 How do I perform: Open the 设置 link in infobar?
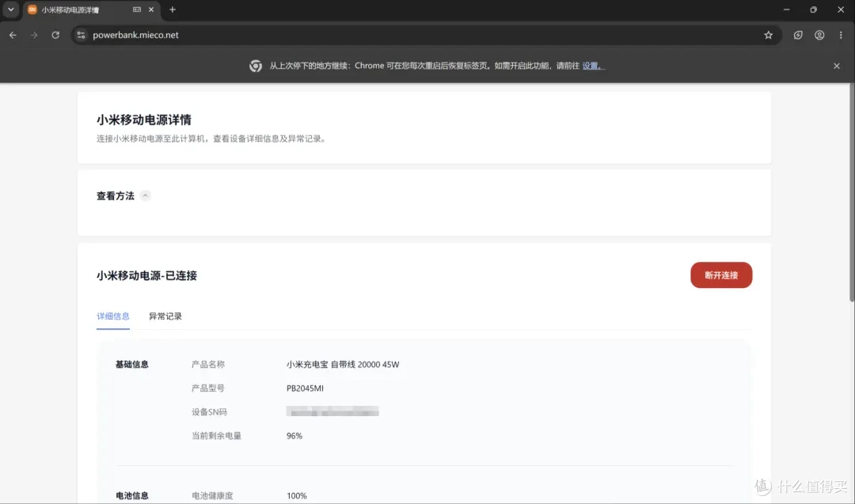[591, 66]
